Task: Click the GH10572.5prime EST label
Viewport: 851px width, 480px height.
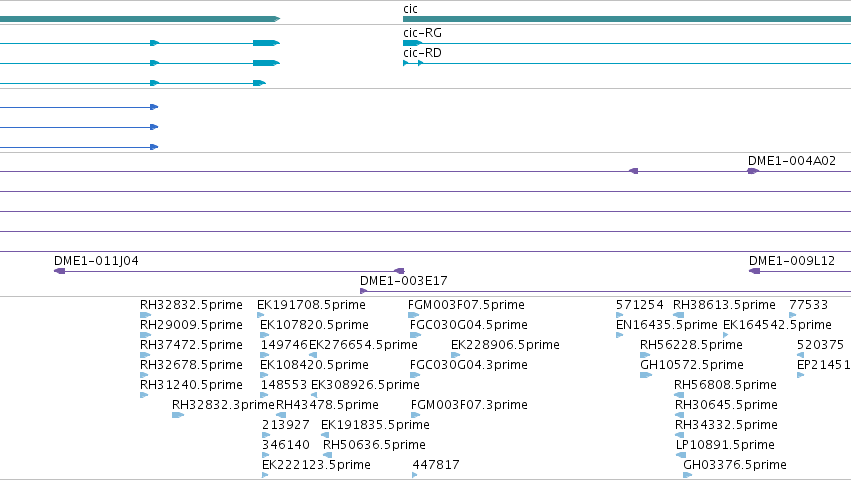Action: pos(692,364)
